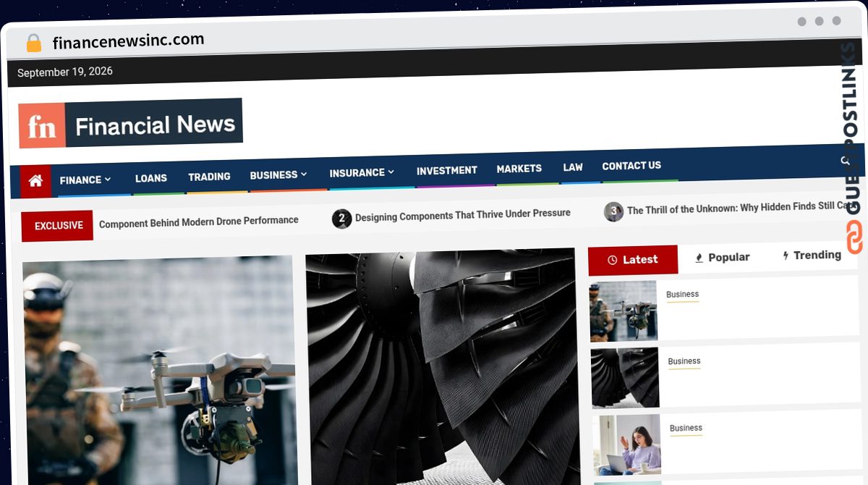Screen dimensions: 868x485
Task: Click the Exclusive label button
Action: (x=58, y=226)
